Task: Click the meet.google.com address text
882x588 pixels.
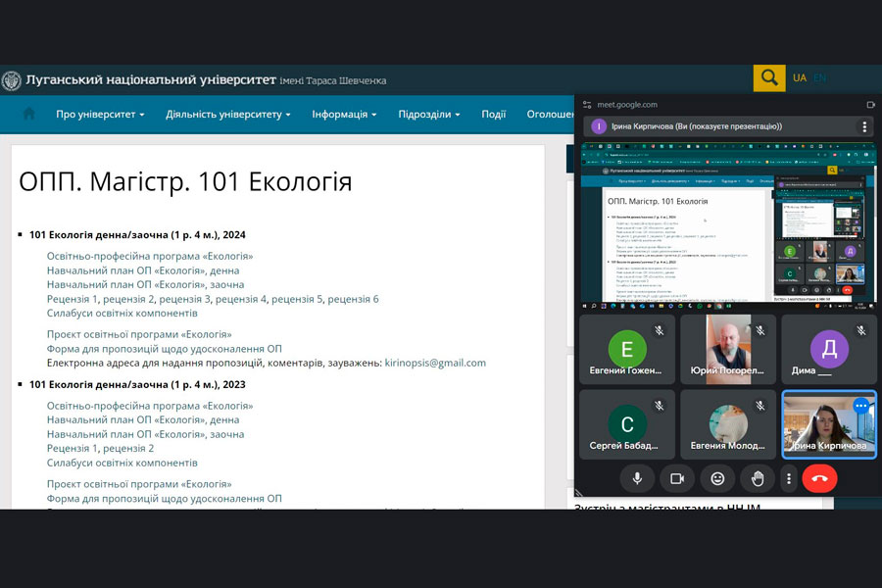Action: click(627, 105)
